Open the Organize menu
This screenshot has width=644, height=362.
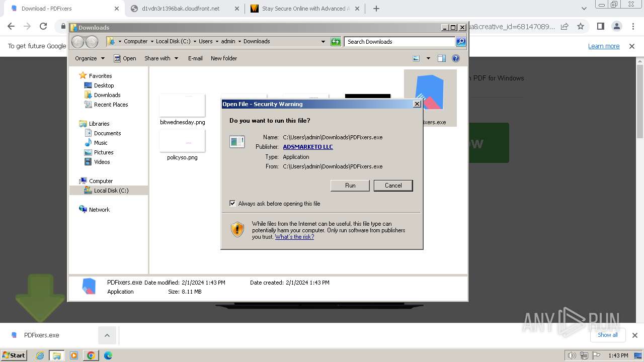pyautogui.click(x=90, y=58)
